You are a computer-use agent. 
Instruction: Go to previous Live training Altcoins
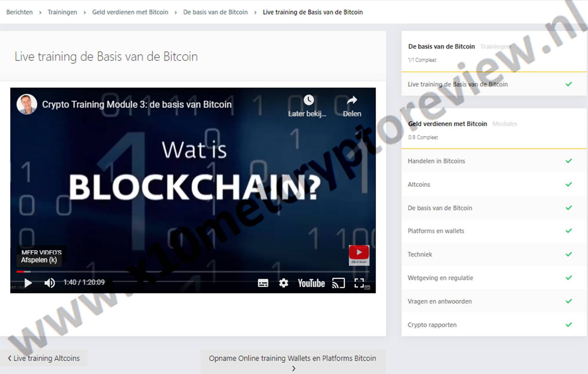[x=44, y=358]
